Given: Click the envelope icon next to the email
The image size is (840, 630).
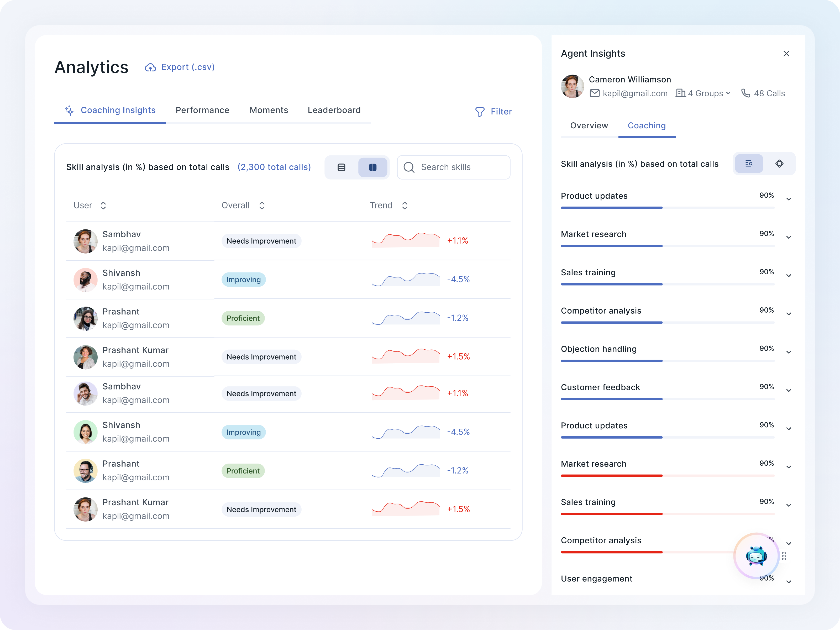Looking at the screenshot, I should tap(594, 93).
